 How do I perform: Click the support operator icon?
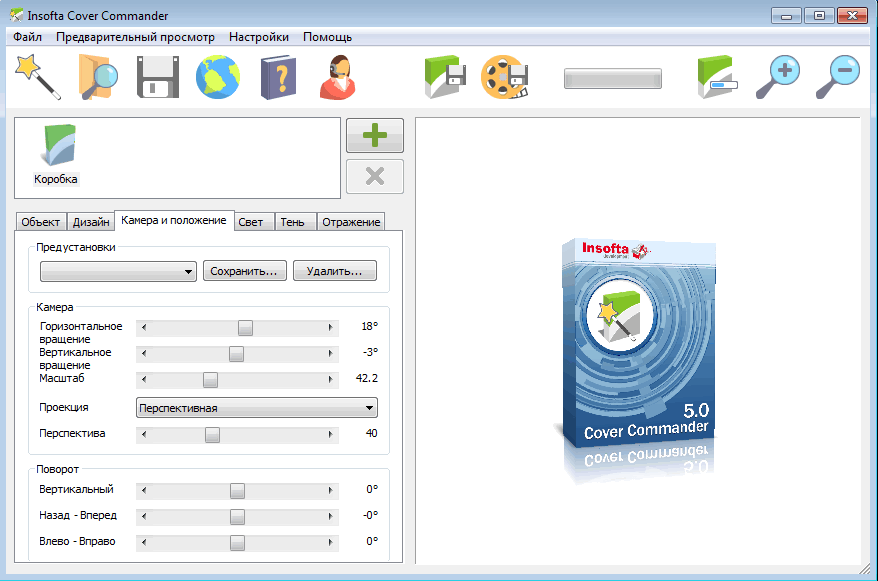(x=339, y=77)
